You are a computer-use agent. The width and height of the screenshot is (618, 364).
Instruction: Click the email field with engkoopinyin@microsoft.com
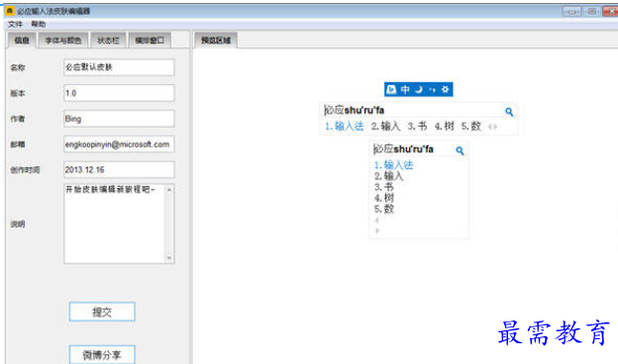click(119, 144)
